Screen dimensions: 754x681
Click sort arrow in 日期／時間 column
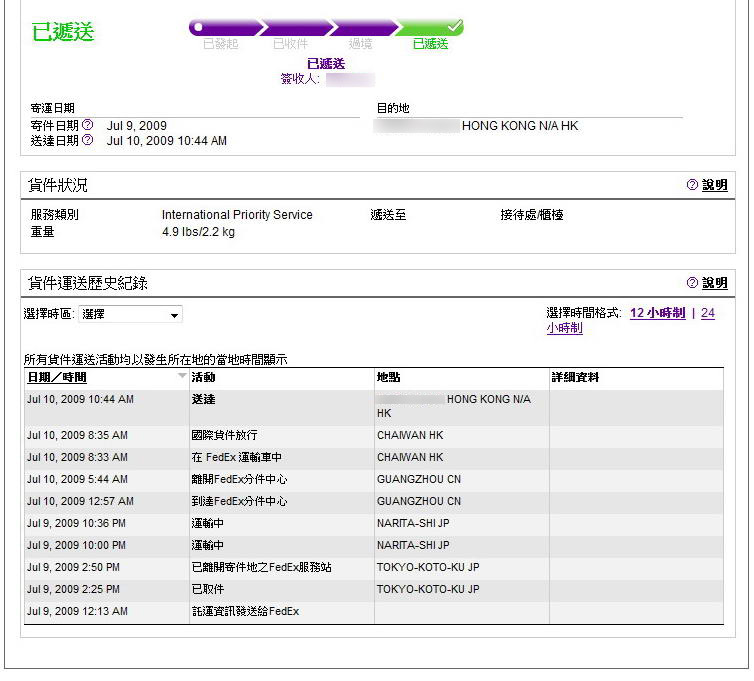pyautogui.click(x=182, y=375)
